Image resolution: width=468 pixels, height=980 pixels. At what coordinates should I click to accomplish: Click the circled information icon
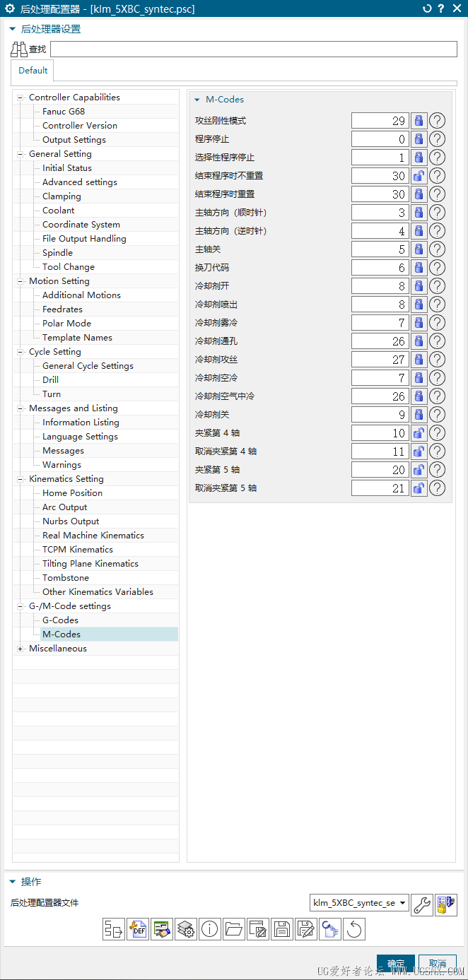(x=210, y=929)
